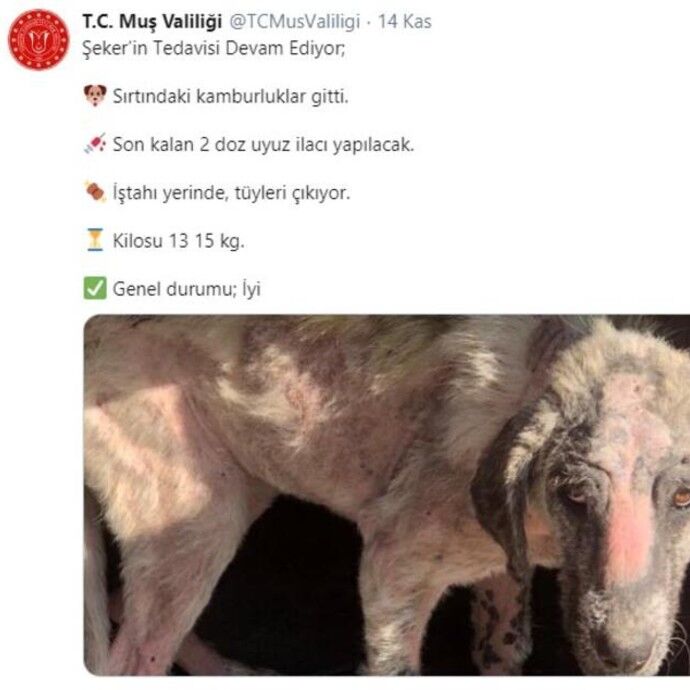Image resolution: width=690 pixels, height=690 pixels.
Task: Open the attached dog photo
Action: point(387,495)
